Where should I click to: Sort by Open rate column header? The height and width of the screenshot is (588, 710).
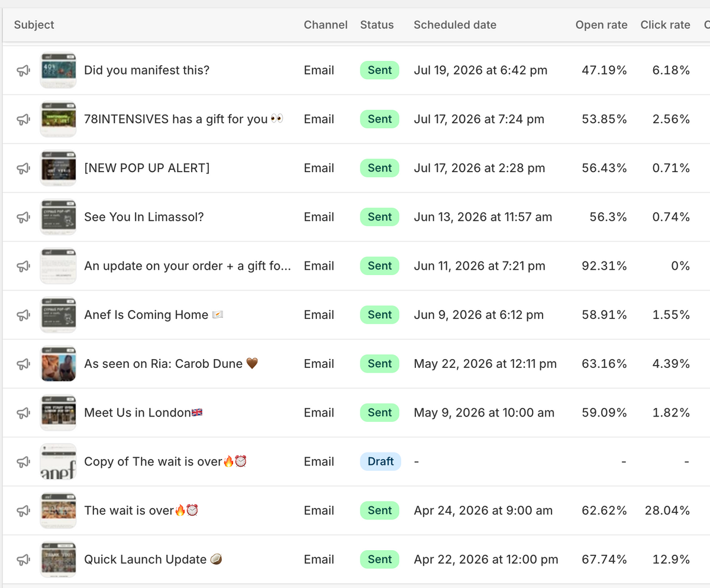pos(601,25)
